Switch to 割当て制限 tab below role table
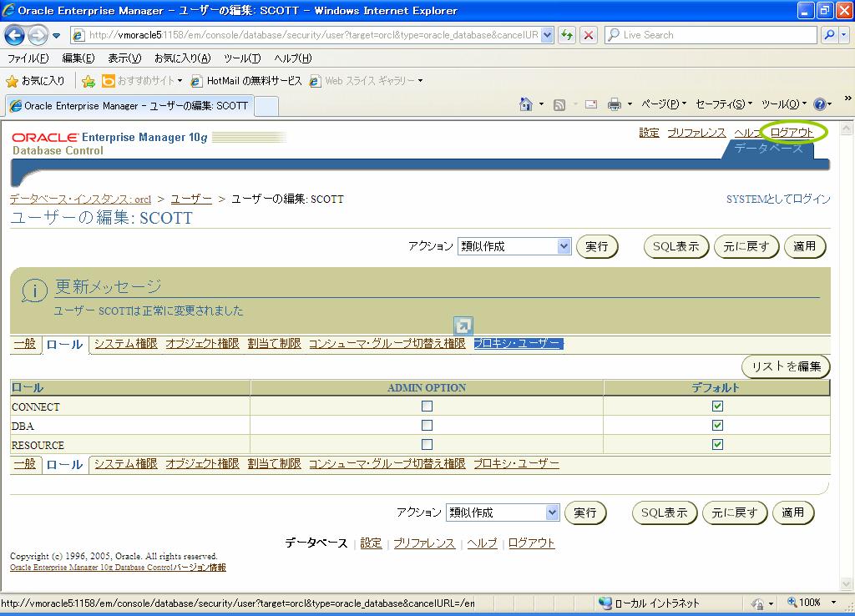Viewport: 855px width, 616px height. click(274, 464)
